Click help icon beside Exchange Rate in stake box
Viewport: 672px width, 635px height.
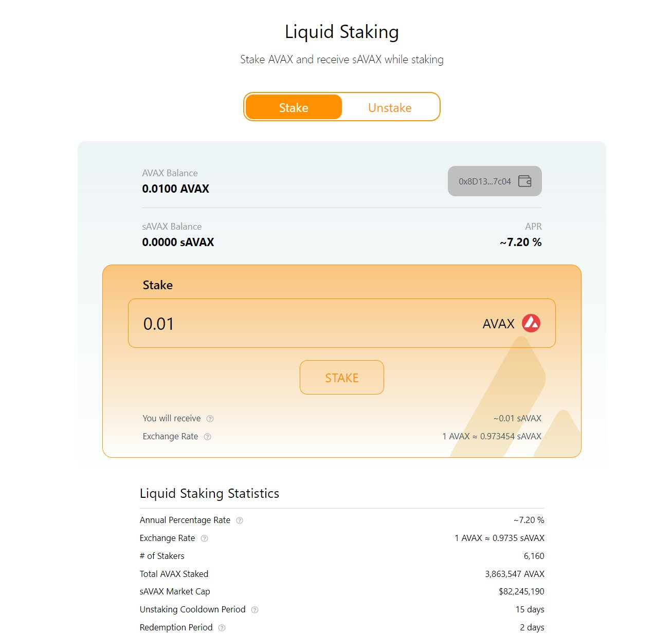207,437
